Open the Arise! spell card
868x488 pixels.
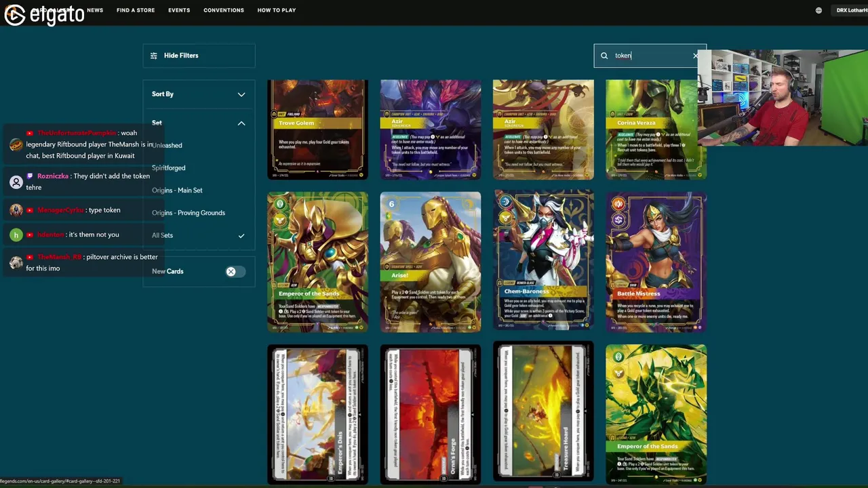(431, 262)
